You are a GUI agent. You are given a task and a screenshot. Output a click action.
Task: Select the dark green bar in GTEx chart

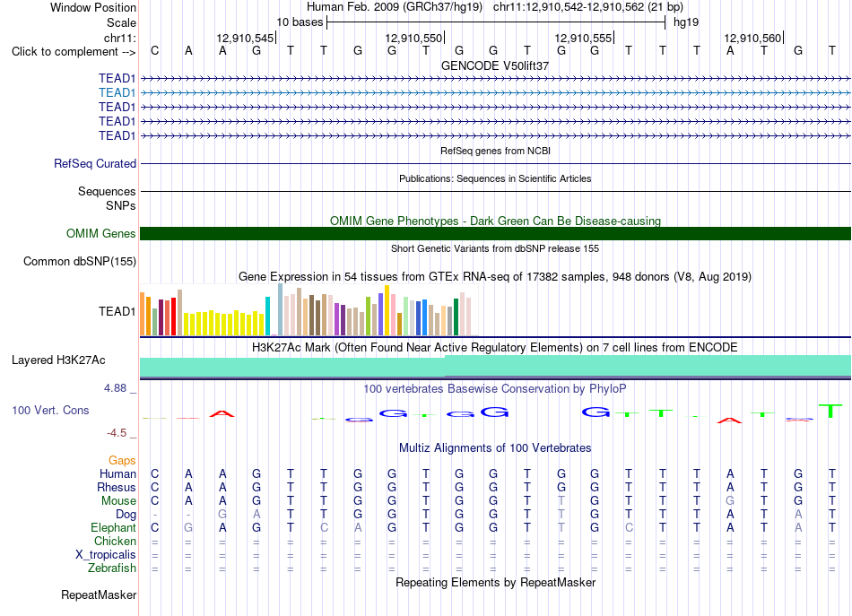[456, 317]
